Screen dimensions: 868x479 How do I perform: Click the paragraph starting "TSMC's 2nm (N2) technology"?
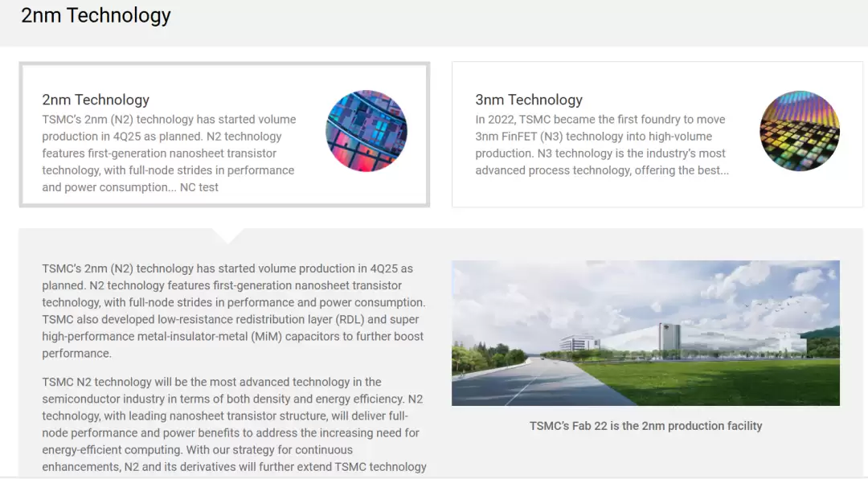click(233, 311)
